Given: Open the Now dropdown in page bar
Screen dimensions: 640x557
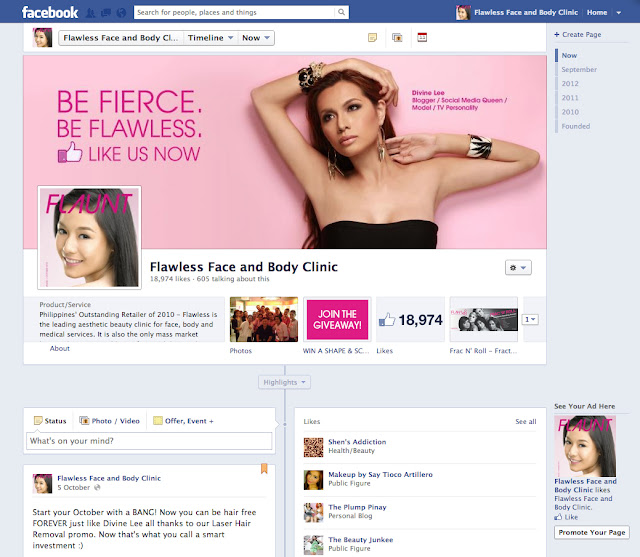Looking at the screenshot, I should (256, 38).
